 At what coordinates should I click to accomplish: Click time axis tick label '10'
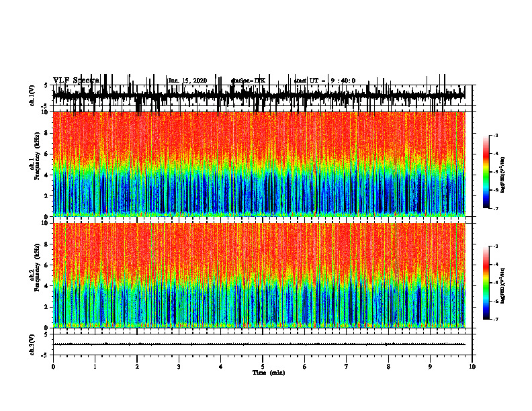point(472,367)
